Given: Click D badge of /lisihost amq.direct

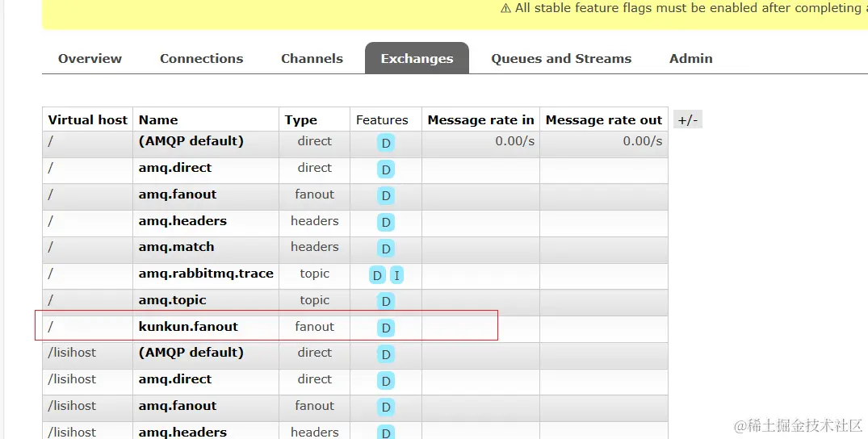Looking at the screenshot, I should tap(386, 380).
